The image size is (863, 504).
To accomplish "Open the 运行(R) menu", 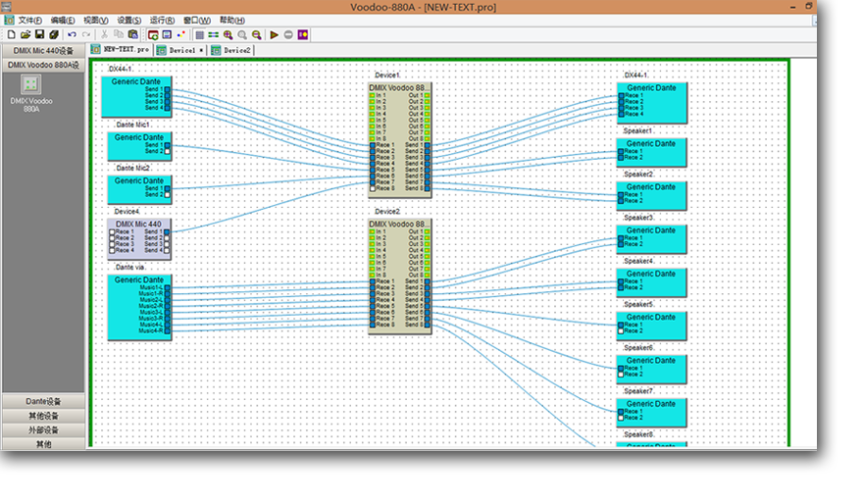I will 163,21.
